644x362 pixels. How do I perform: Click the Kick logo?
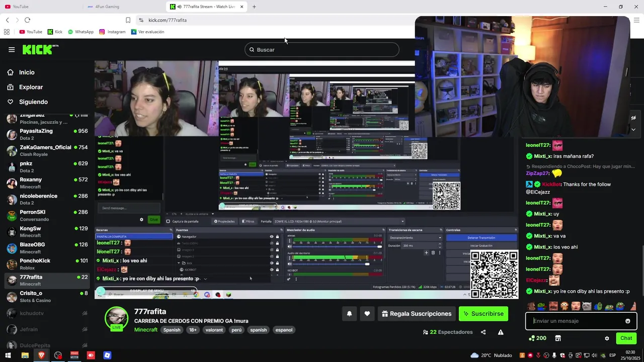[40, 49]
